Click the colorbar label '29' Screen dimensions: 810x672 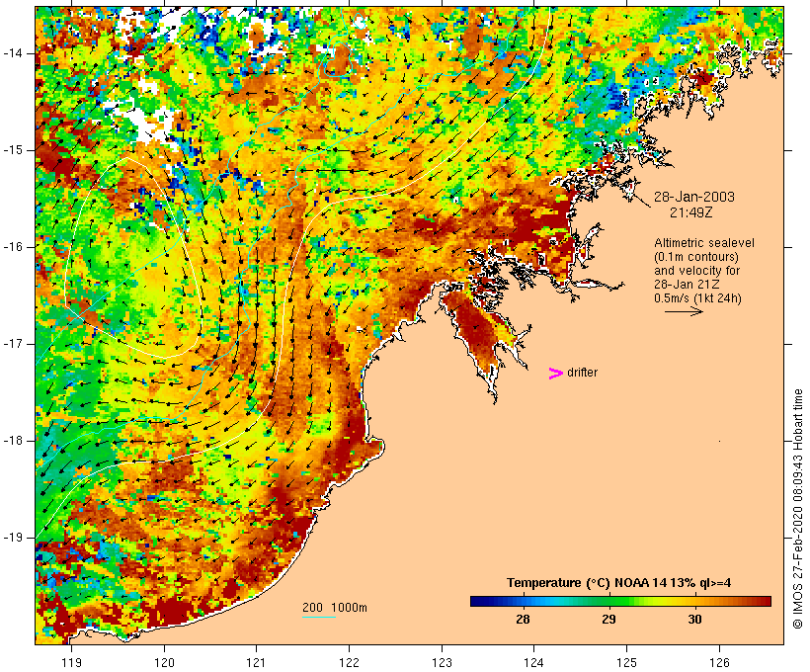pos(609,620)
